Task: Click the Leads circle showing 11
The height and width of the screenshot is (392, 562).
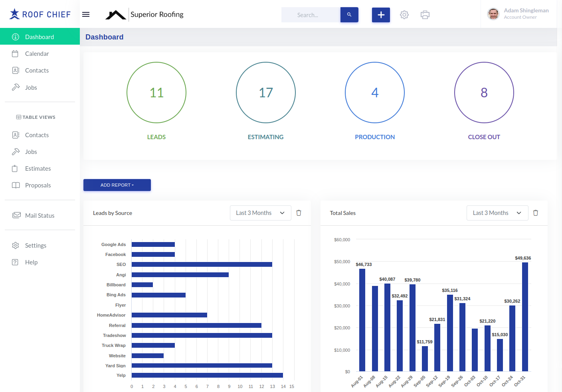Action: tap(156, 93)
